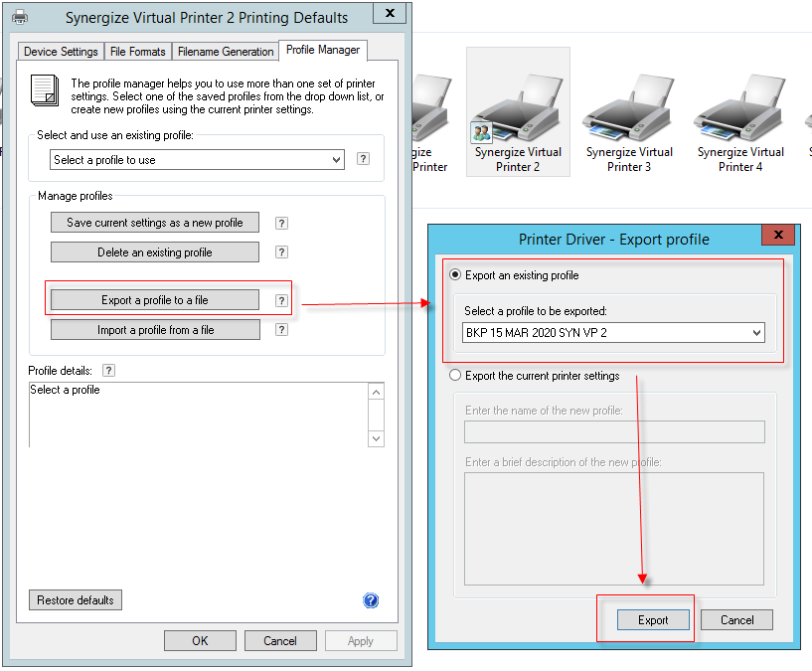Click Save current settings as a new profile
This screenshot has width=812, height=671.
[x=155, y=223]
